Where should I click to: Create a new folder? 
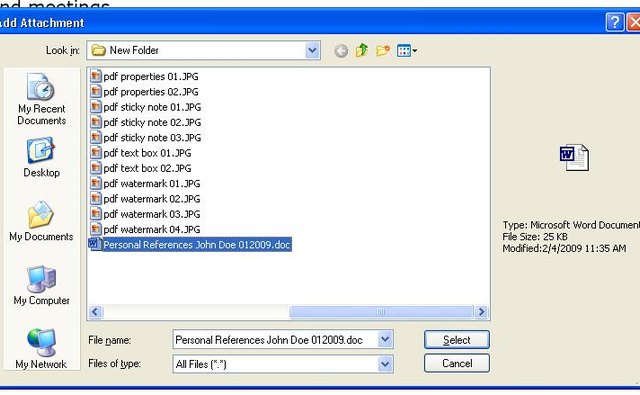382,51
